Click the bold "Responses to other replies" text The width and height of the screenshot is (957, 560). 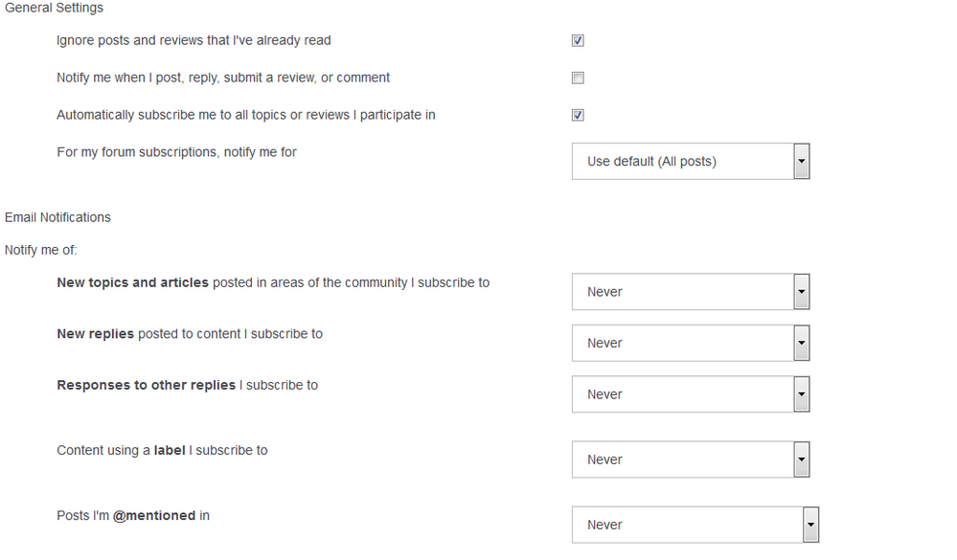pos(146,385)
